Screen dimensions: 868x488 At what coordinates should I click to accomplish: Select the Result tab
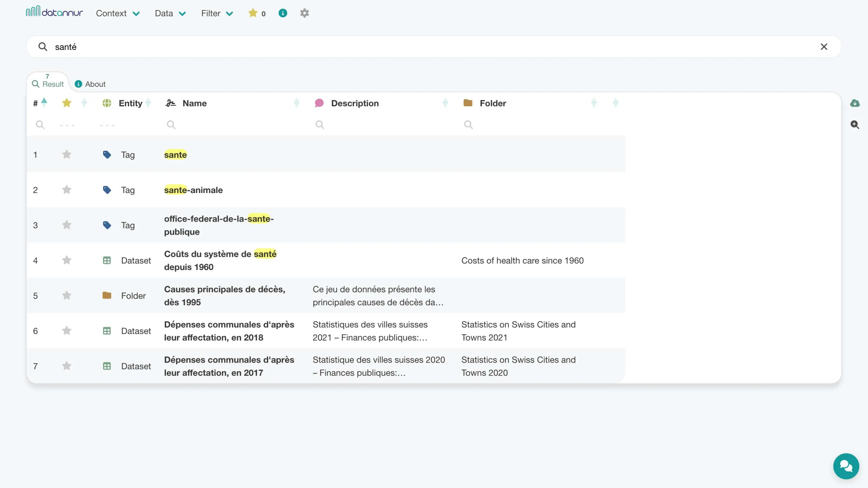(x=48, y=82)
